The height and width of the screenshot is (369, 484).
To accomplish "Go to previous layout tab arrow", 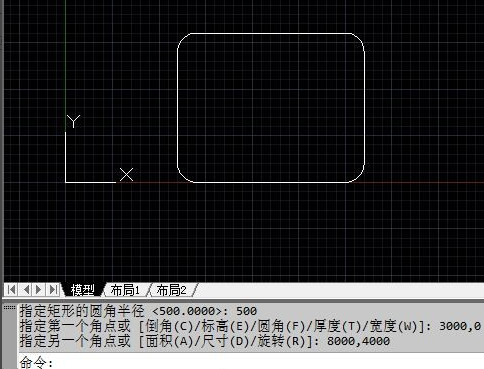I will [26, 289].
